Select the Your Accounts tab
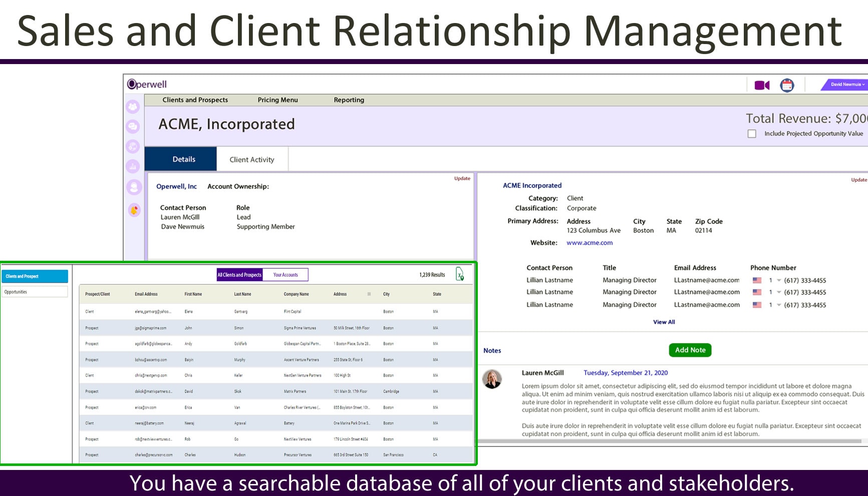The image size is (868, 496). 285,275
